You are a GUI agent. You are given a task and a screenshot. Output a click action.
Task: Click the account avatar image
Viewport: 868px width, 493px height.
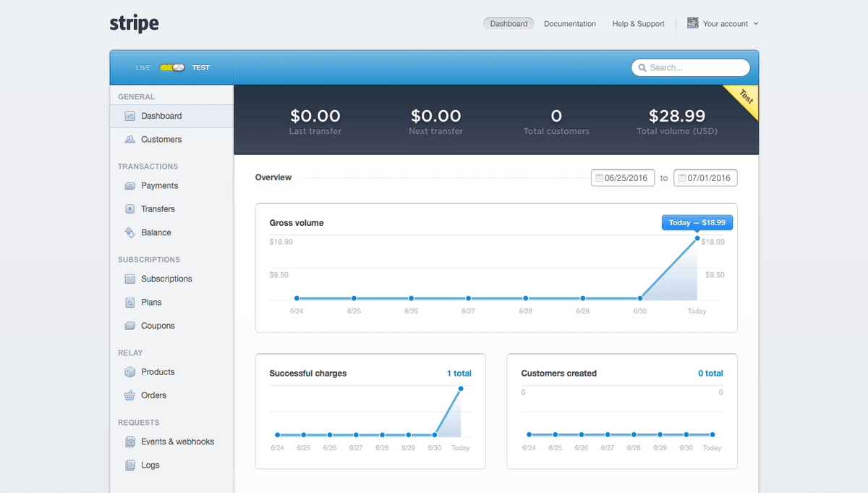[x=693, y=23]
